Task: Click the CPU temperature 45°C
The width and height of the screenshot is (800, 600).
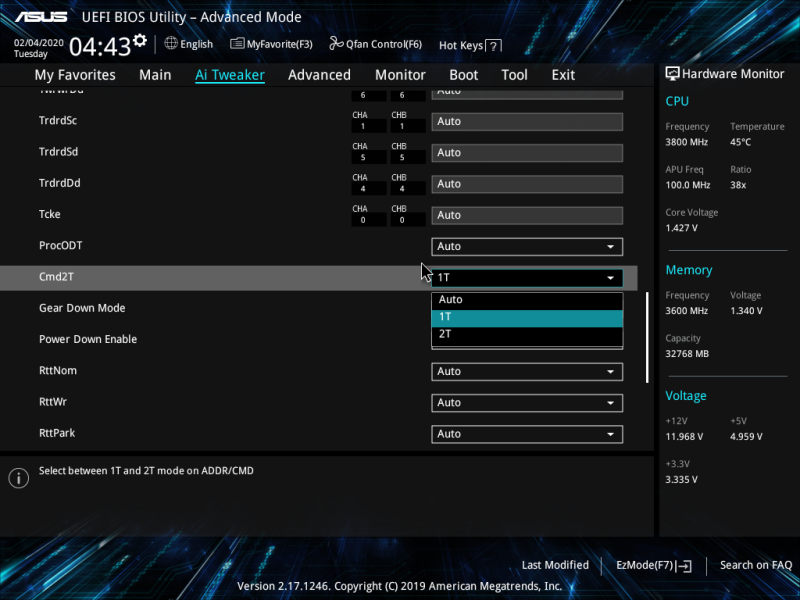Action: 740,142
